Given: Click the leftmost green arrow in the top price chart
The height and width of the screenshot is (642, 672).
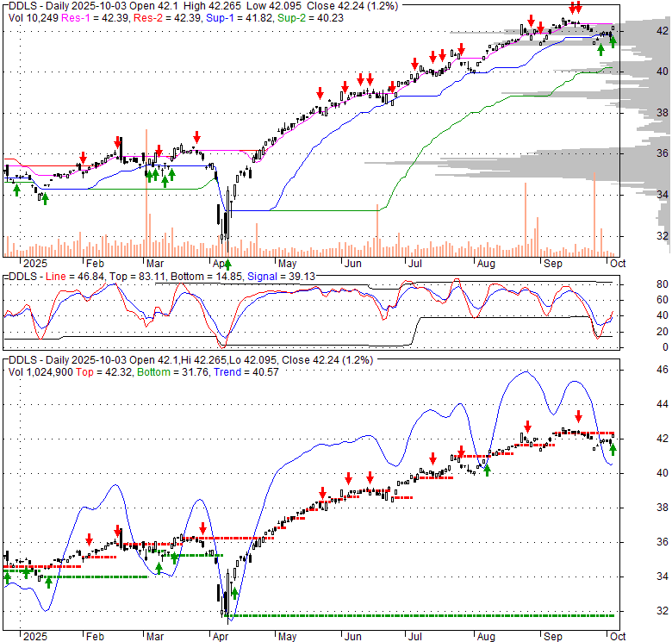Looking at the screenshot, I should point(16,189).
